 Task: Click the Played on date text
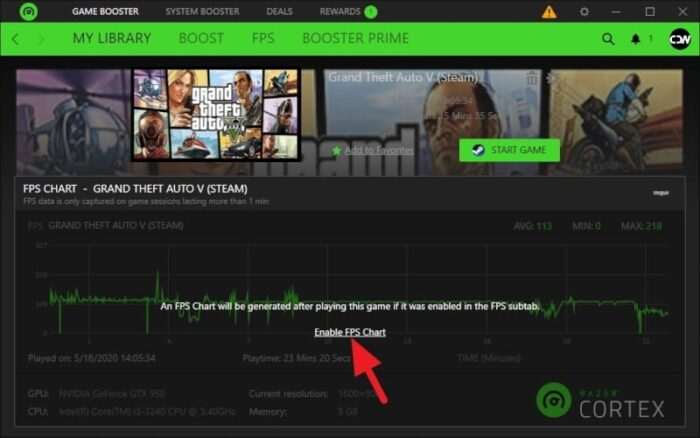[x=92, y=358]
